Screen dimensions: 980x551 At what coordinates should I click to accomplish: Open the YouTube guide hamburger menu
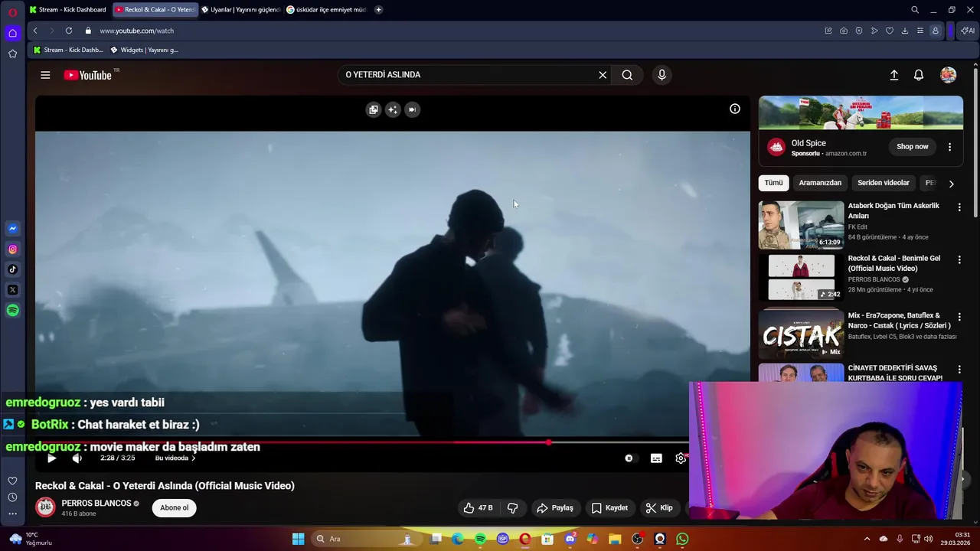(45, 75)
